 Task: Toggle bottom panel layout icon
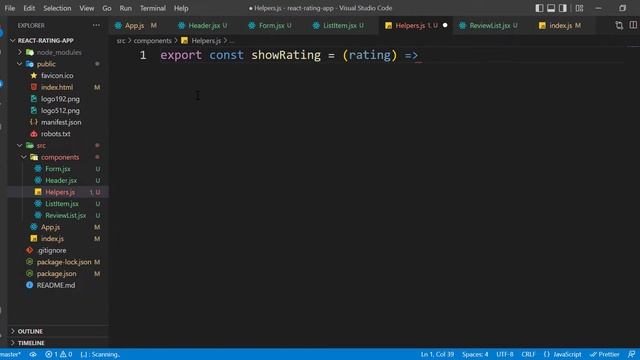[551, 8]
